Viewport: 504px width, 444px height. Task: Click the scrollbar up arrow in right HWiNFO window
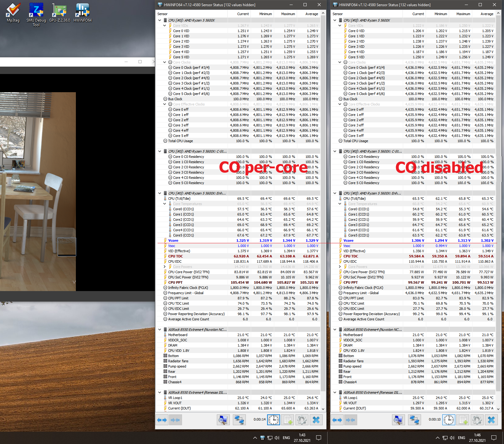click(498, 13)
